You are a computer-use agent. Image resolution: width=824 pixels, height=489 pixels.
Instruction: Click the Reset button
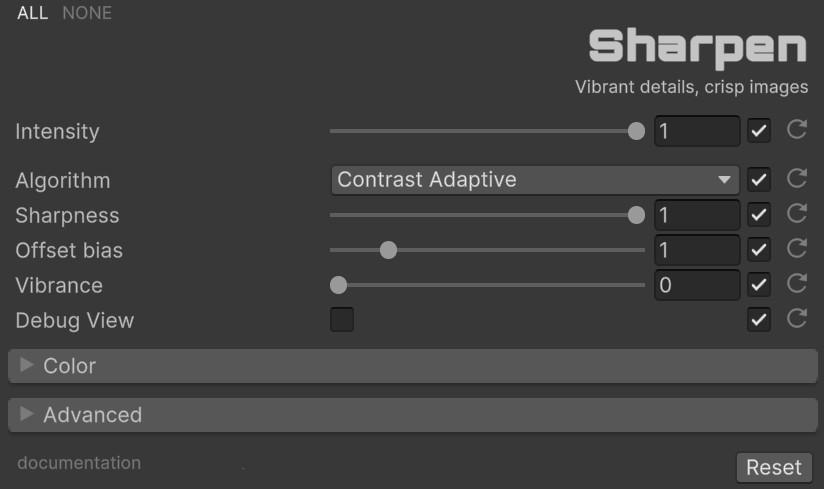[774, 467]
